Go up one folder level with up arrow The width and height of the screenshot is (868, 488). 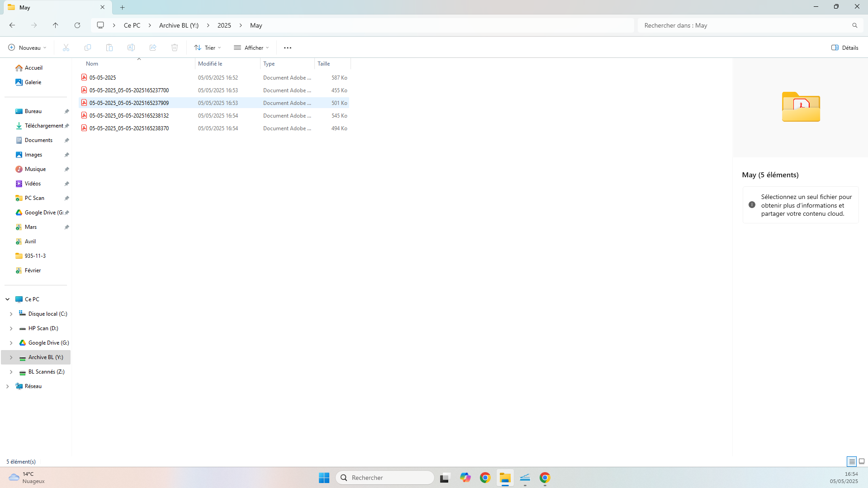pos(55,25)
